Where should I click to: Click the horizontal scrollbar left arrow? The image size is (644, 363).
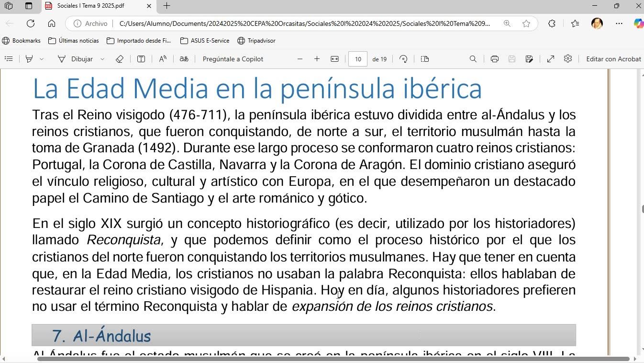point(3,359)
